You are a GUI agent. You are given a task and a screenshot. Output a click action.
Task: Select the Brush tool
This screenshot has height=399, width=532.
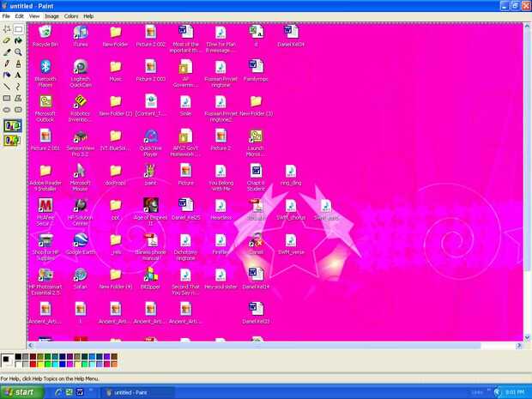point(18,63)
